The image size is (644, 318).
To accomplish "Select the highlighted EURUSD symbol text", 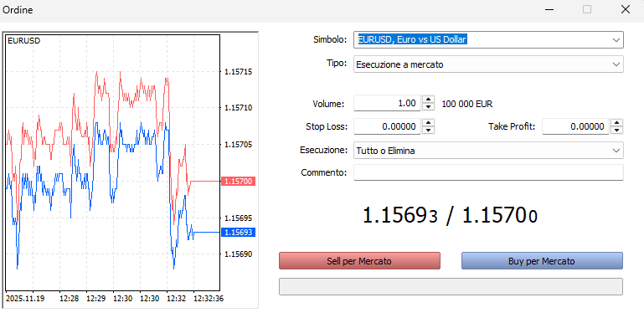I will pos(412,39).
